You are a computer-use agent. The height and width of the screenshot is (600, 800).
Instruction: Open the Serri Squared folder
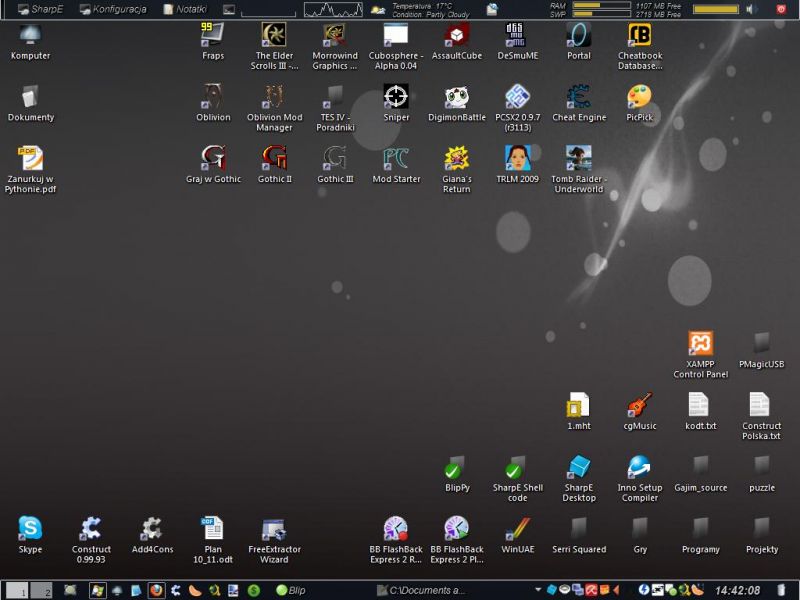pos(579,535)
